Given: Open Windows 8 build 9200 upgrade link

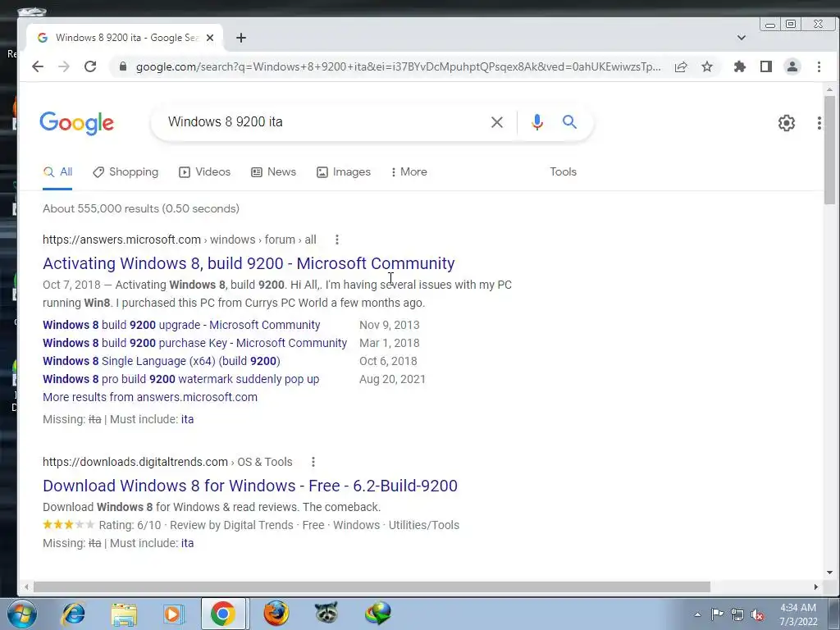Looking at the screenshot, I should point(181,325).
